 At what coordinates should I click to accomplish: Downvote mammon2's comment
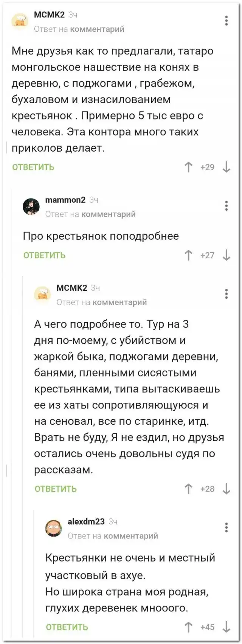[x=226, y=255]
